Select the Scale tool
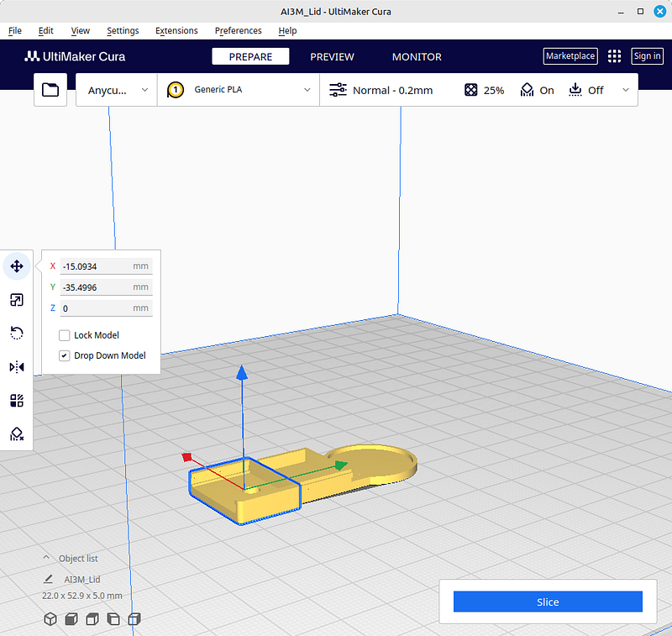672x636 pixels. [x=17, y=300]
